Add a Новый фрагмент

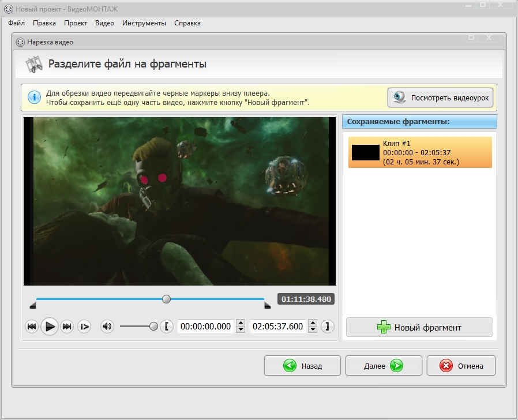(419, 327)
